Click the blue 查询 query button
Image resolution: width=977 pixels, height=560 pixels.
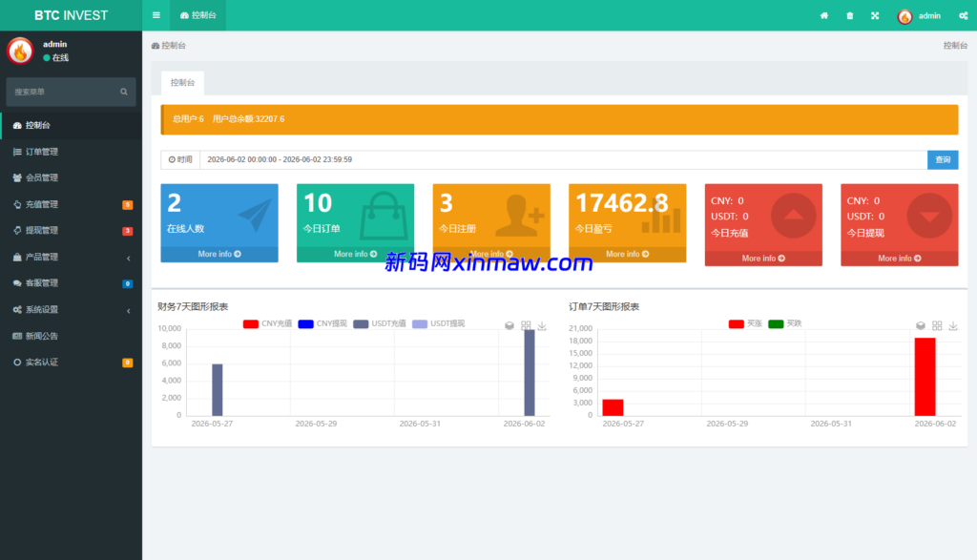[943, 159]
